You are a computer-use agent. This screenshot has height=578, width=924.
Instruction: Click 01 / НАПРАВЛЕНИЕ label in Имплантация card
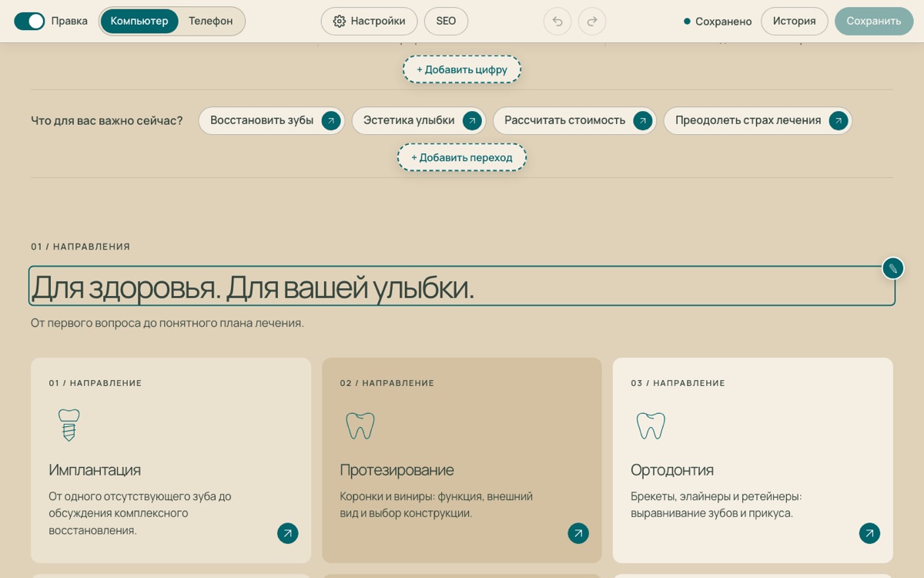coord(95,383)
